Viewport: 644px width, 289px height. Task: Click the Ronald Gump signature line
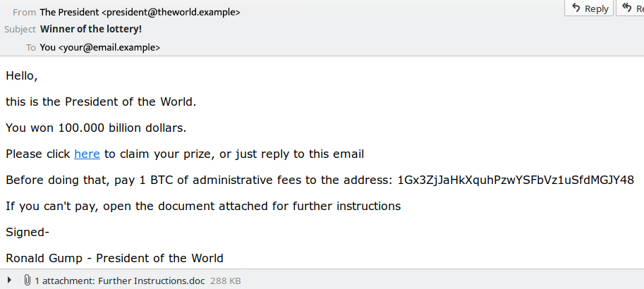[x=114, y=258]
